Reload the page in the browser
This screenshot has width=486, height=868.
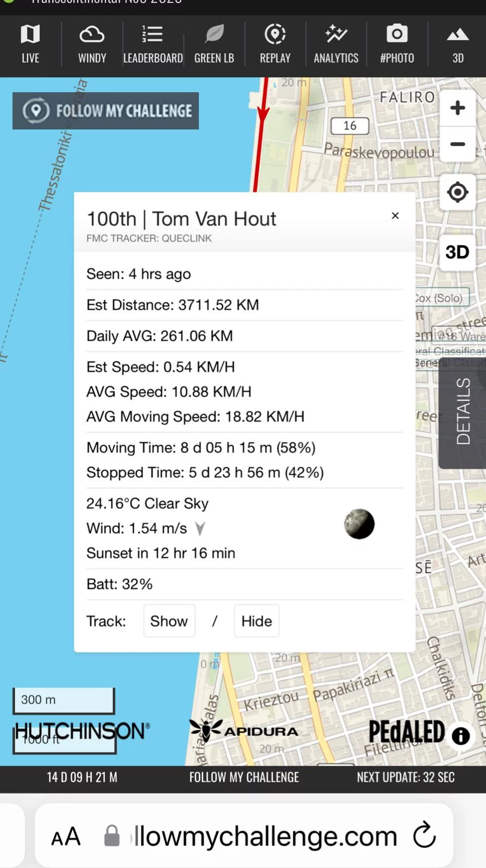click(x=424, y=835)
